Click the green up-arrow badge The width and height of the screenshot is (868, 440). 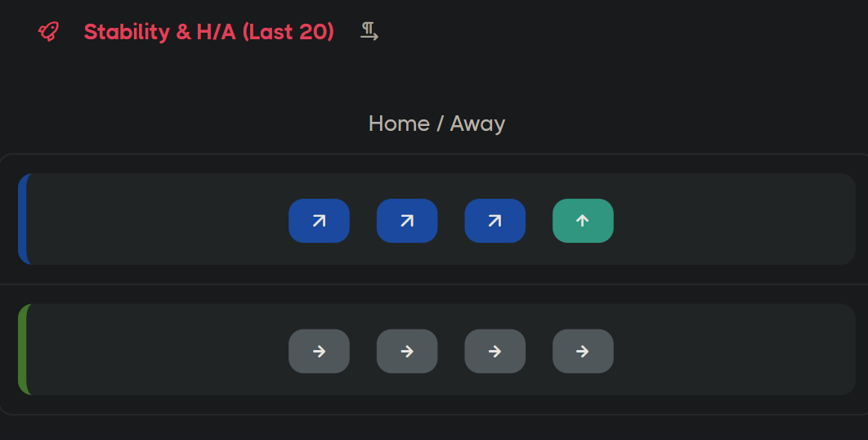(x=583, y=221)
